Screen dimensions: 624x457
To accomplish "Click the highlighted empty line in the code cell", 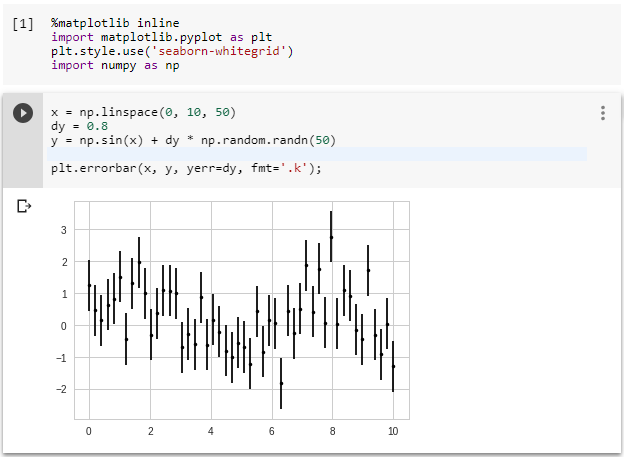I will (x=317, y=154).
